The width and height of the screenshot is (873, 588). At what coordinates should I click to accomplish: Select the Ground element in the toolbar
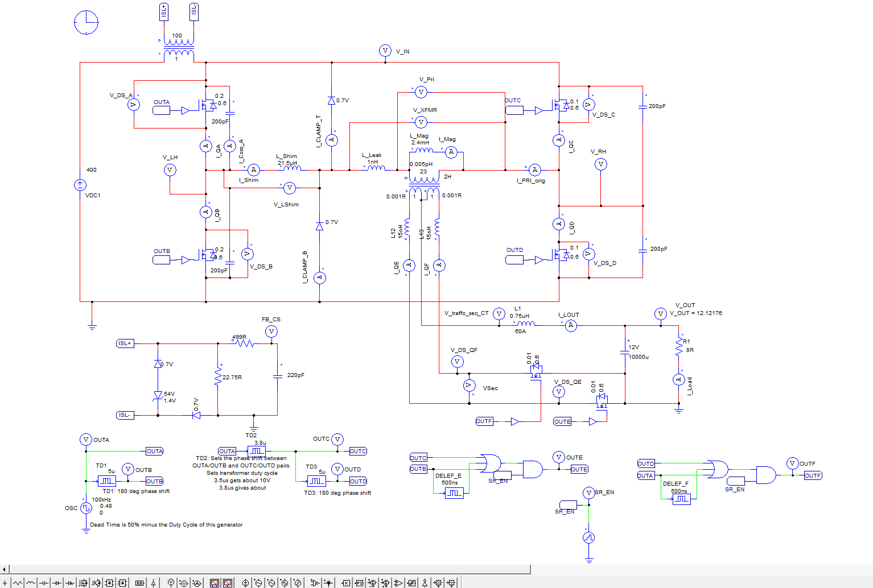click(5, 582)
